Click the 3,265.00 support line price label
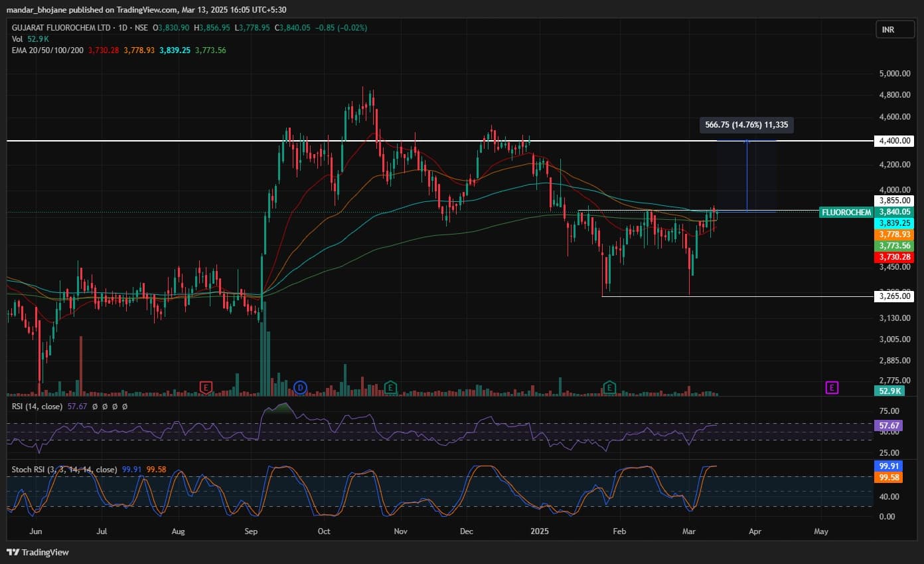The width and height of the screenshot is (924, 564). click(895, 296)
